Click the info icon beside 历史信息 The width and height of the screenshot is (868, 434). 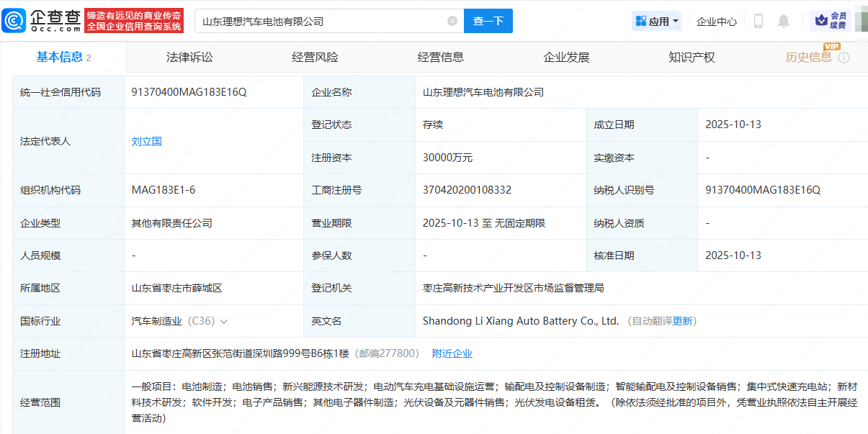(844, 58)
